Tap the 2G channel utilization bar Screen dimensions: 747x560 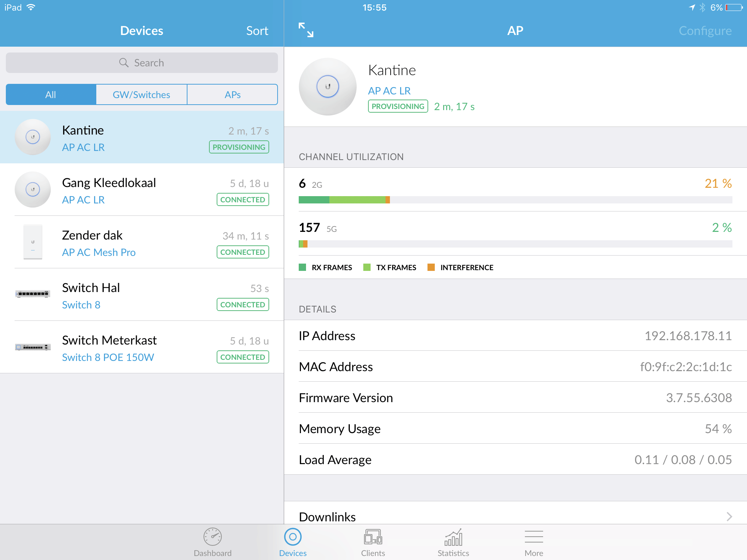(x=515, y=200)
